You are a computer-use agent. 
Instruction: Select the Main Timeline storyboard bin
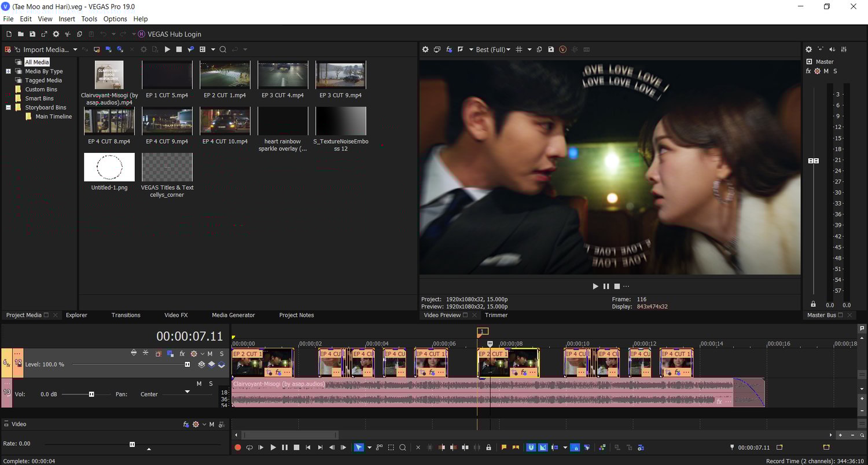click(x=54, y=116)
